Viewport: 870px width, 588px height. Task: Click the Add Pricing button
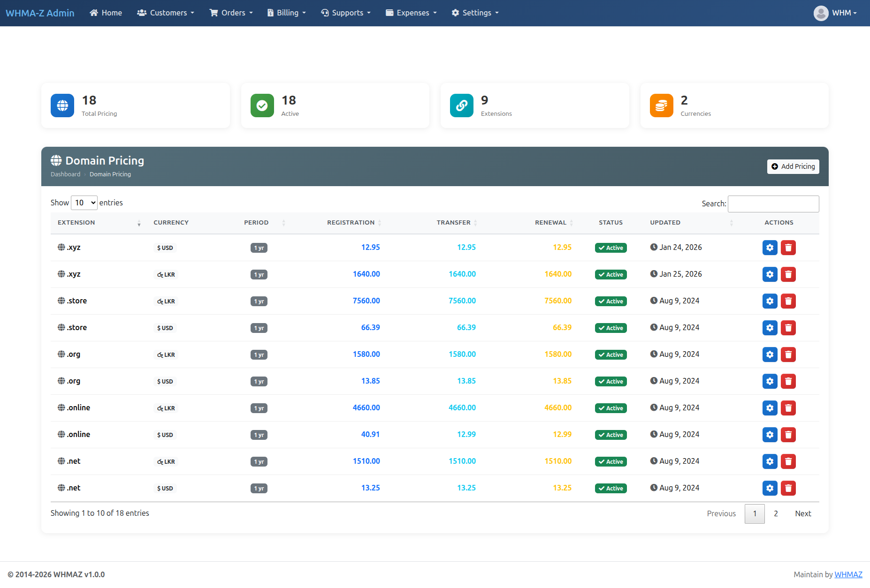point(793,166)
